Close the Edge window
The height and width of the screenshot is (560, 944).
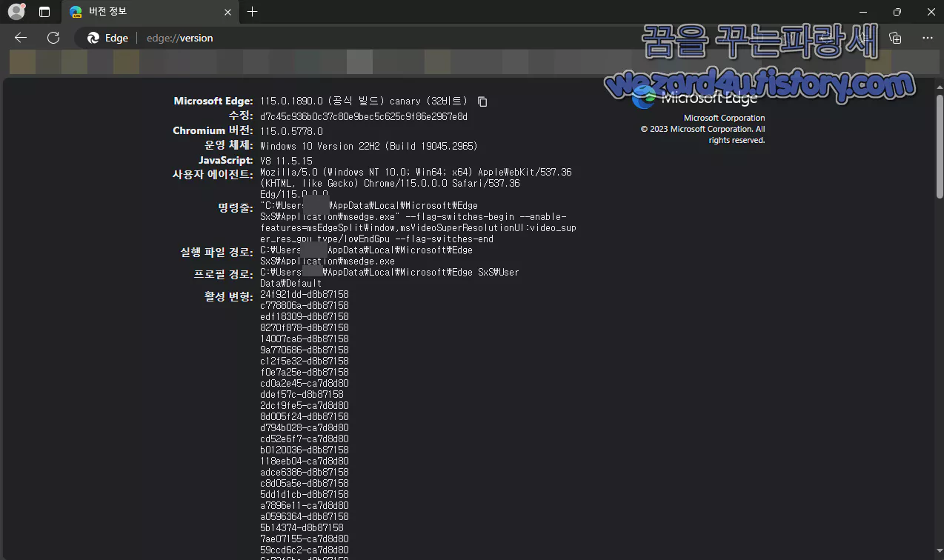coord(931,12)
